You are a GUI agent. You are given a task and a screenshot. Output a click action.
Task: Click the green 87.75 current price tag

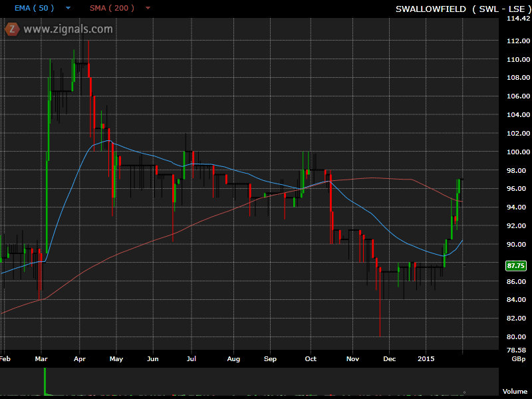click(516, 265)
